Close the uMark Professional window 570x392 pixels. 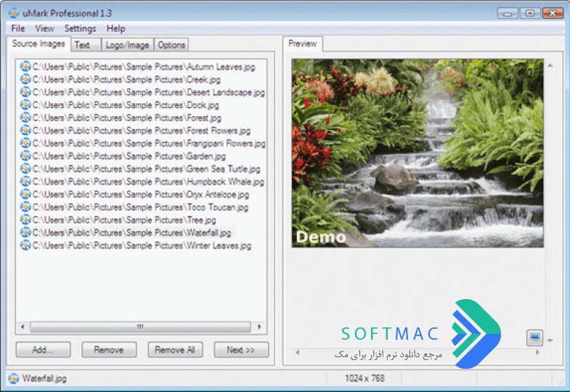(x=553, y=13)
